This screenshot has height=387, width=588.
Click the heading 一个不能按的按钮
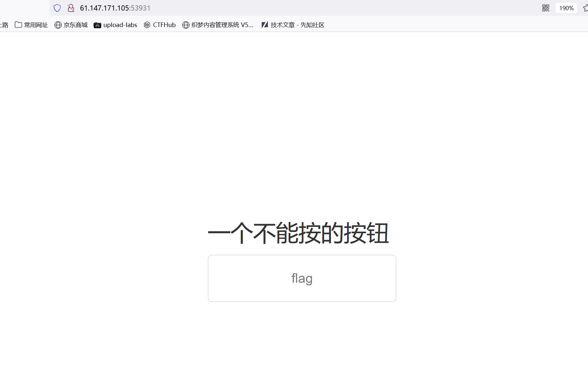(298, 233)
